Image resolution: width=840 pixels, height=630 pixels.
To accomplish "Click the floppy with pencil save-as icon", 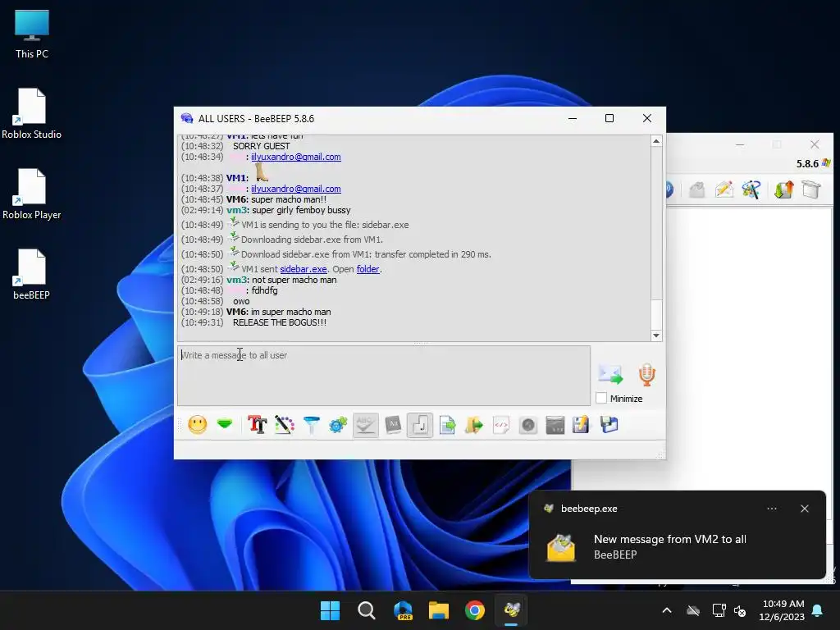I will click(x=581, y=425).
